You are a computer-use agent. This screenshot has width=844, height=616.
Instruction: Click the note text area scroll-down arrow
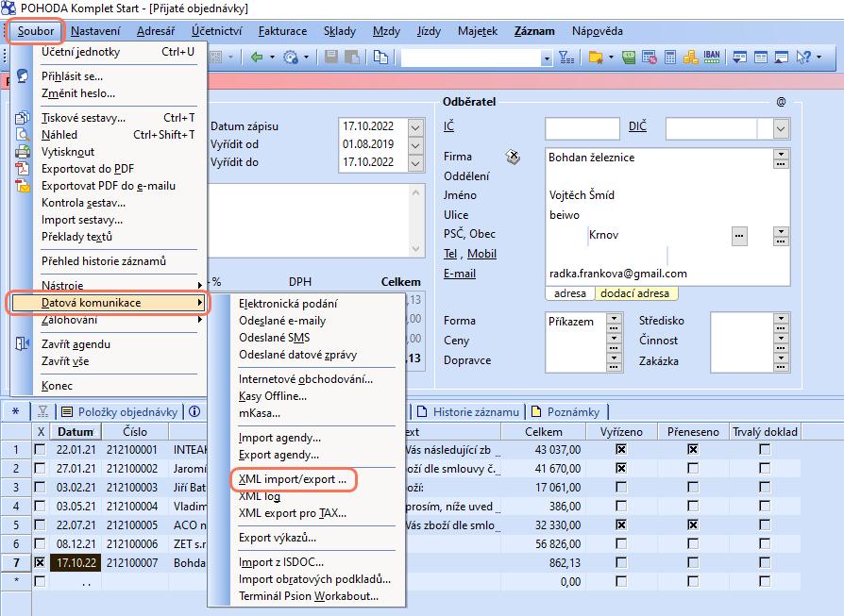tap(415, 248)
